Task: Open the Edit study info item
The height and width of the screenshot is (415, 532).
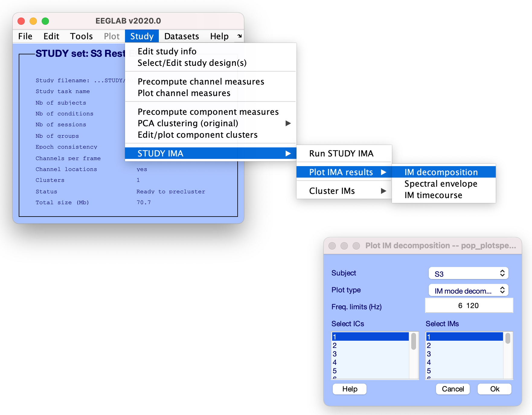Action: 167,51
